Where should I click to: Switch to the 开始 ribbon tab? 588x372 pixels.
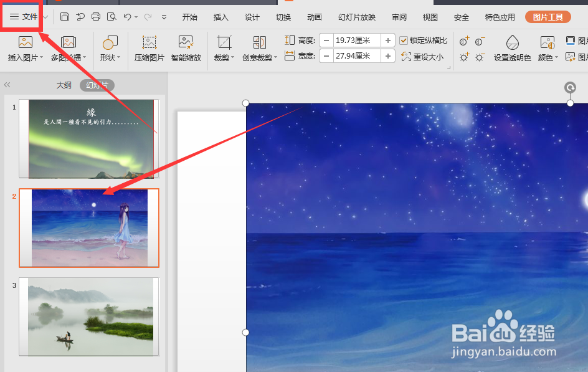190,17
